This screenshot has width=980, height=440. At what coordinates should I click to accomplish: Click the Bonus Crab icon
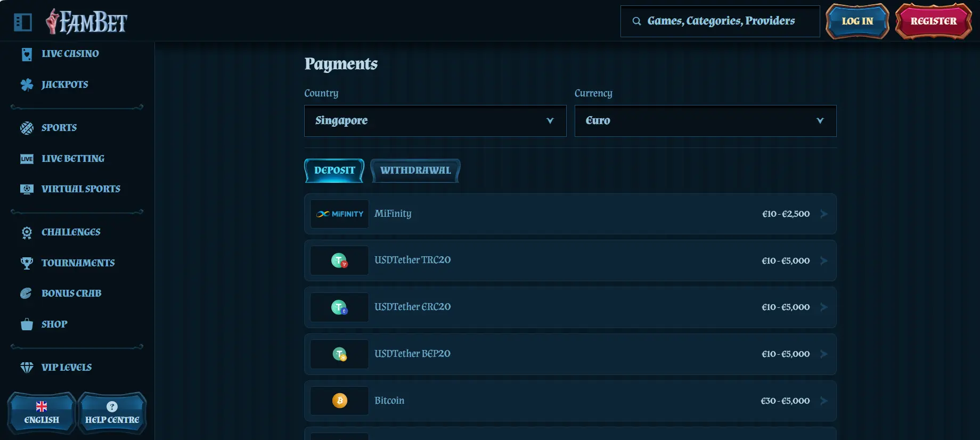click(x=26, y=294)
